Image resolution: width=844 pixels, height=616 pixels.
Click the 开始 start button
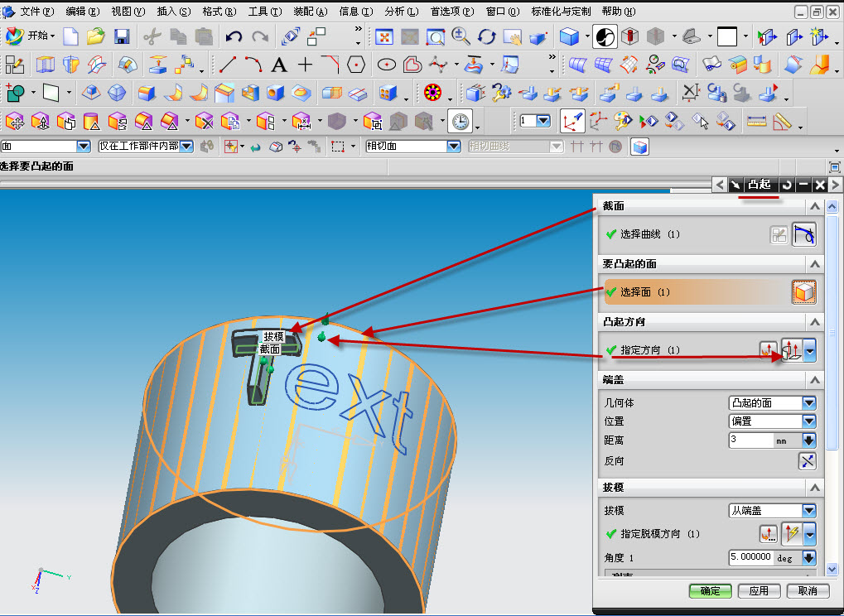pyautogui.click(x=31, y=36)
